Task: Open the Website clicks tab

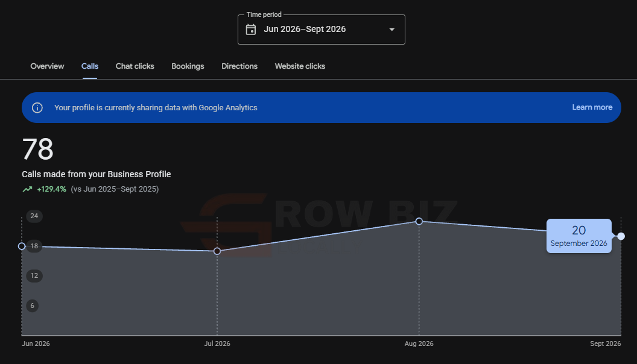Action: point(300,66)
